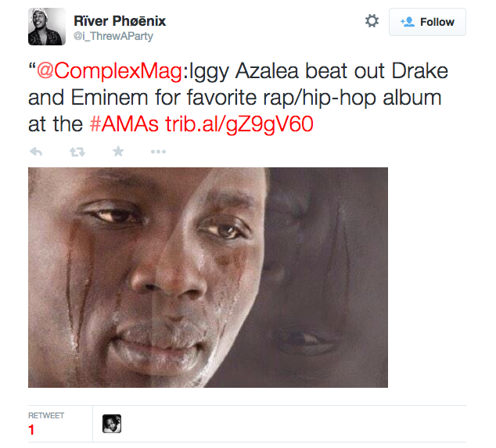Open the gear settings dropdown

coord(372,21)
